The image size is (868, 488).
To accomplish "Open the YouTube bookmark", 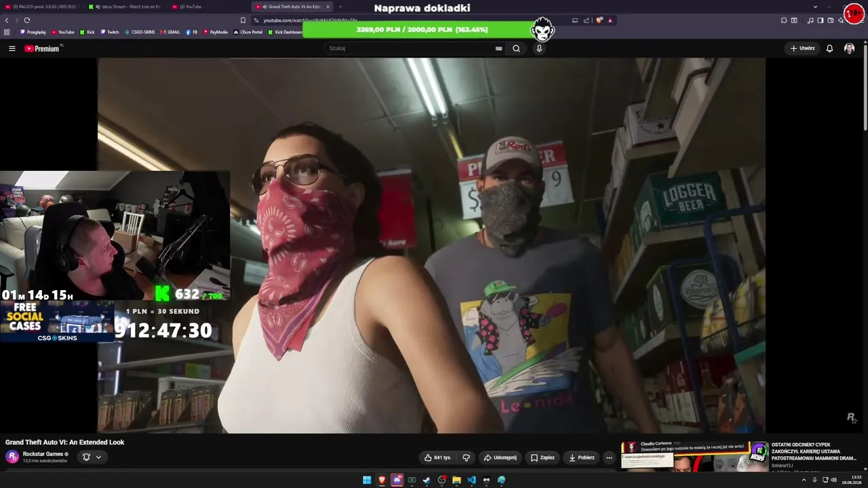I will [x=63, y=32].
